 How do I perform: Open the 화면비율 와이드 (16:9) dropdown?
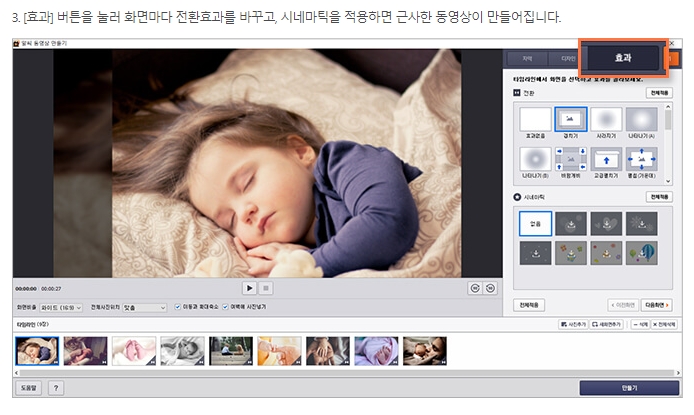61,307
